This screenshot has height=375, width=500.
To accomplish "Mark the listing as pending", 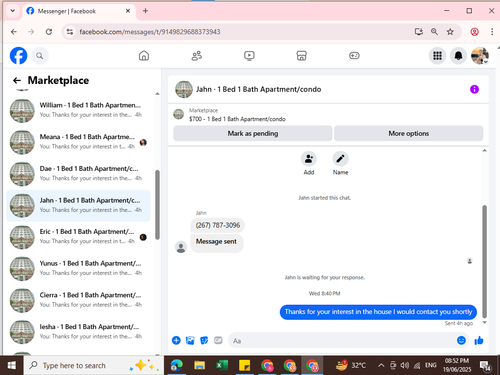I will click(253, 133).
